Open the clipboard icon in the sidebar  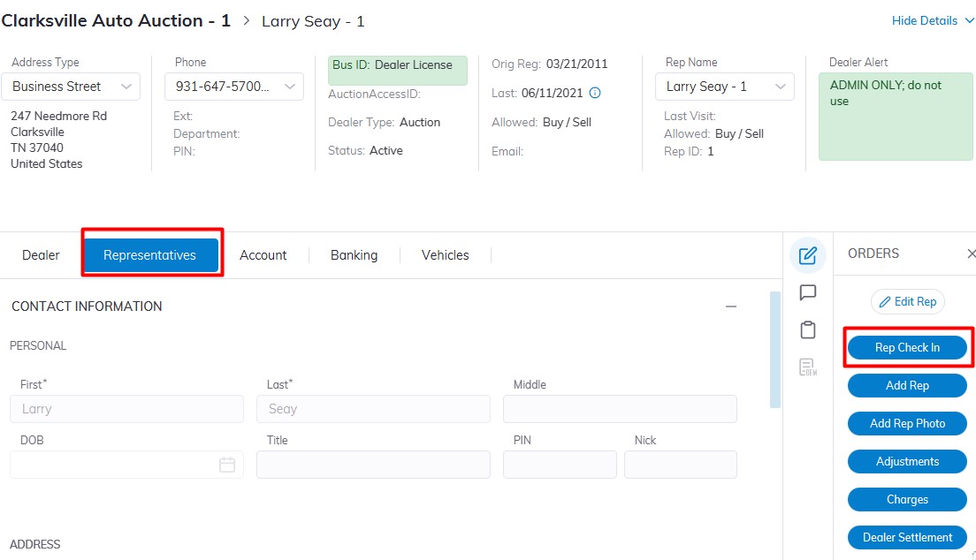[x=807, y=329]
